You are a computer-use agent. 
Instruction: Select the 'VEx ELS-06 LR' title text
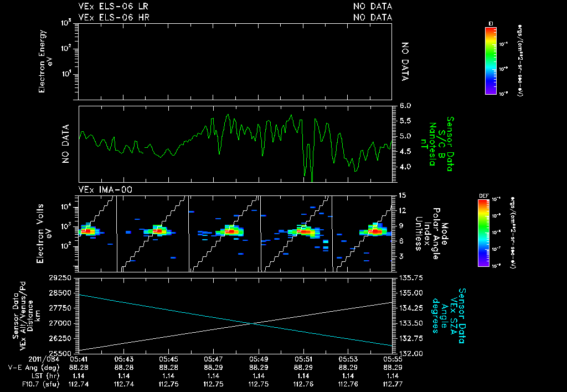[x=113, y=6]
